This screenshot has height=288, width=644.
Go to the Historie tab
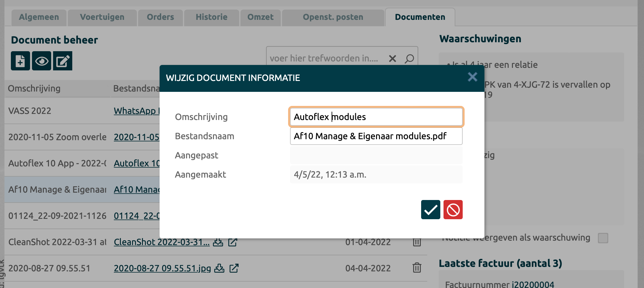tap(211, 17)
